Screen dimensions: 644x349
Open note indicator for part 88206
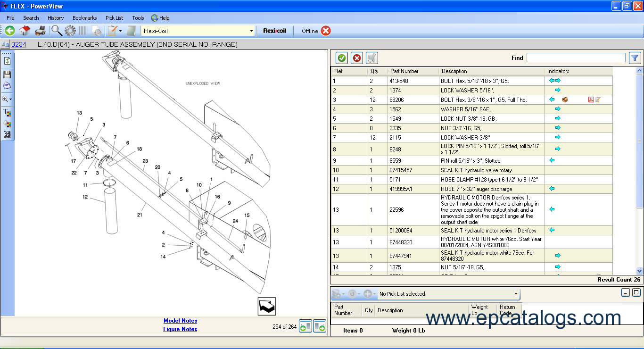click(x=597, y=100)
